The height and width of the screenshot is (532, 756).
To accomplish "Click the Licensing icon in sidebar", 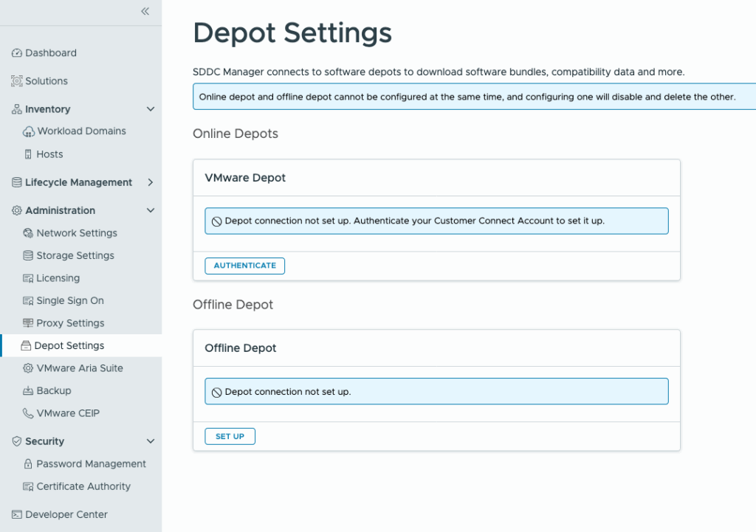I will (29, 278).
